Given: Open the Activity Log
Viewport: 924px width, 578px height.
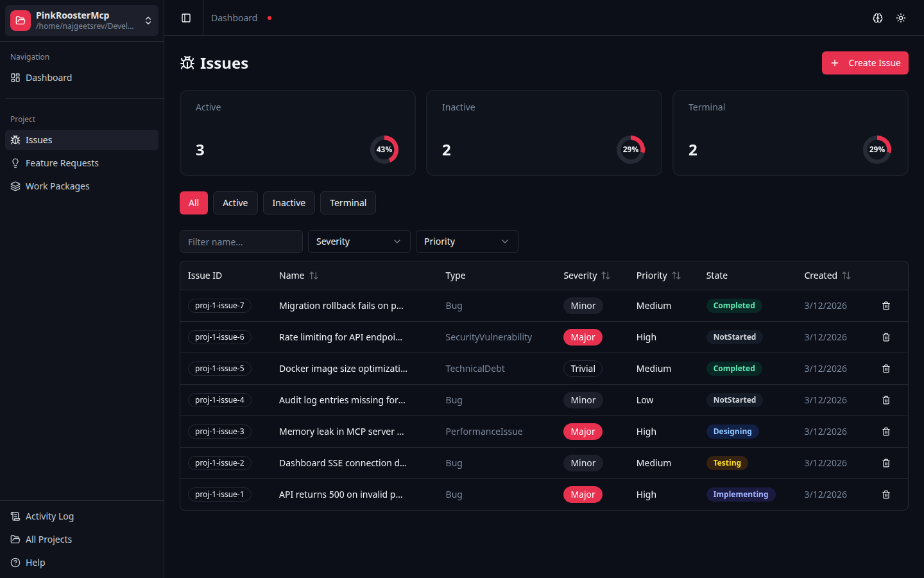Looking at the screenshot, I should coord(81,516).
